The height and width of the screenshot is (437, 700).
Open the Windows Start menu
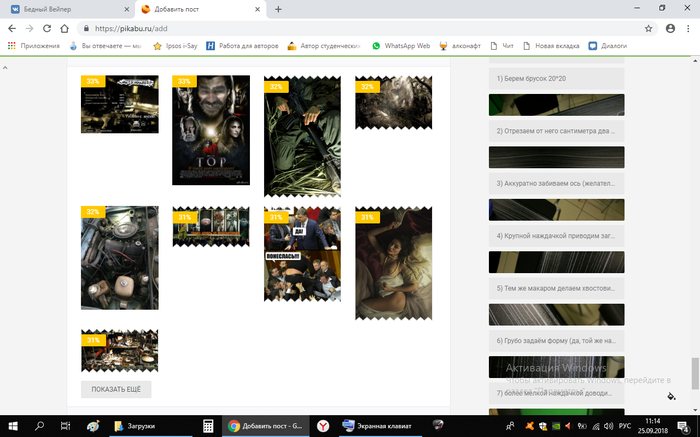tap(12, 426)
